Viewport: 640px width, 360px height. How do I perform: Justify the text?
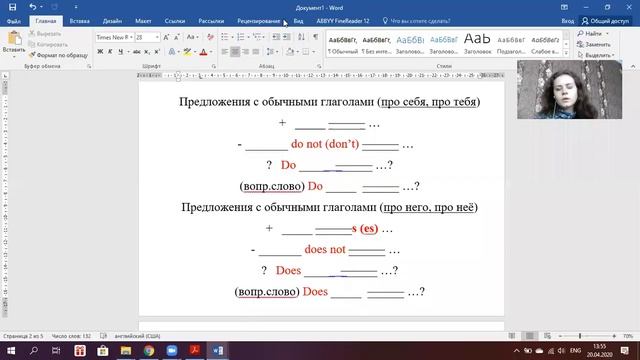(x=256, y=52)
